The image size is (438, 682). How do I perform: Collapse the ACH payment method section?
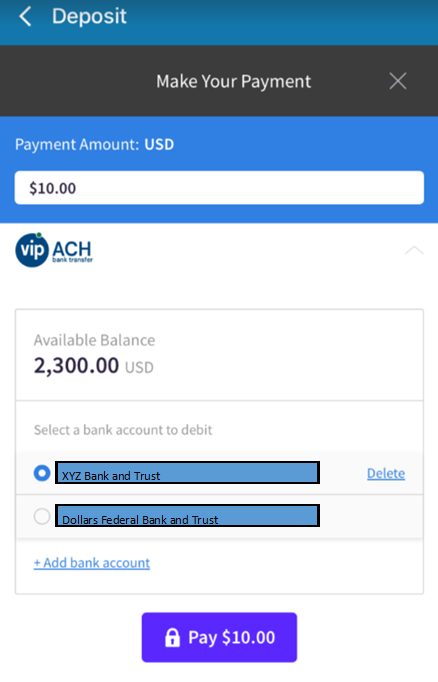[x=414, y=250]
